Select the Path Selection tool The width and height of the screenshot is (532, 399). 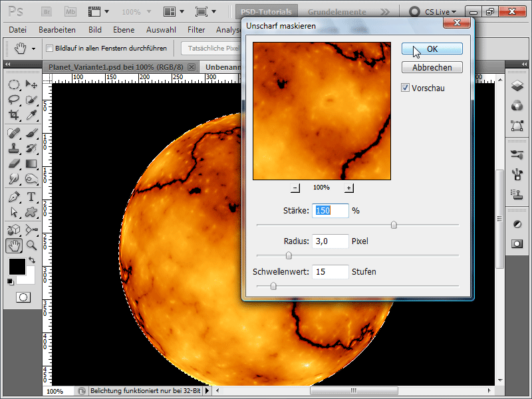pos(13,212)
